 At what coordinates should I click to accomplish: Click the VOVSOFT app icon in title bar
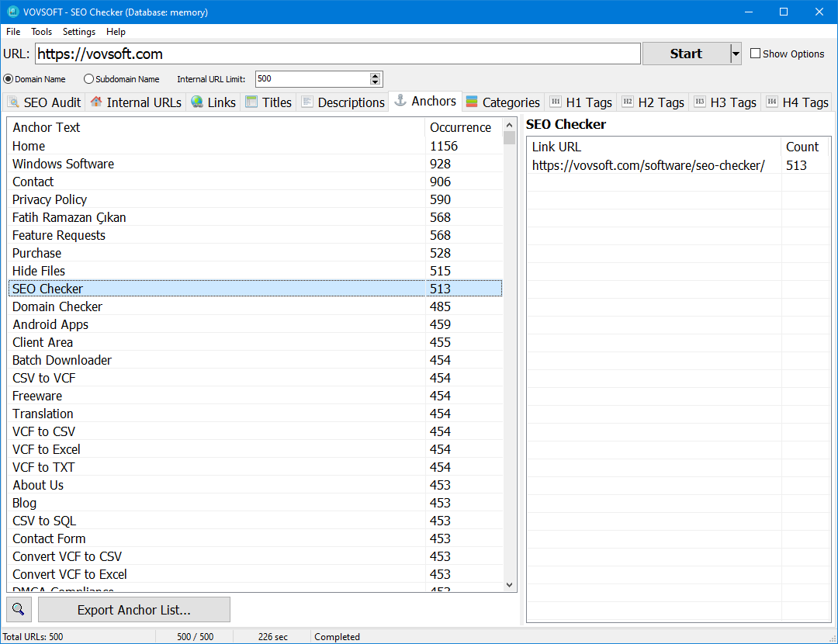coord(12,12)
